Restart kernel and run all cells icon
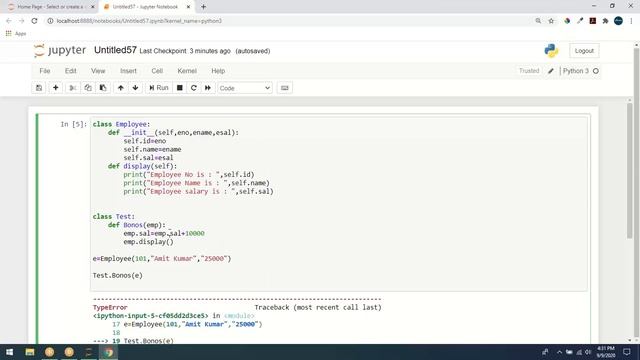 click(208, 88)
